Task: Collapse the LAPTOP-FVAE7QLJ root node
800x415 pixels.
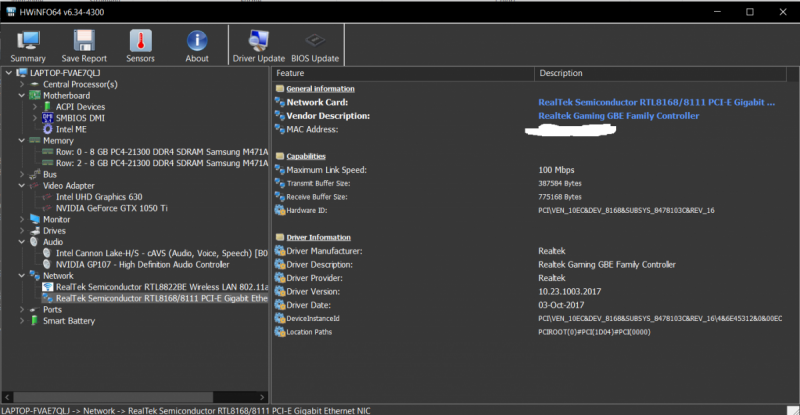Action: pos(9,73)
